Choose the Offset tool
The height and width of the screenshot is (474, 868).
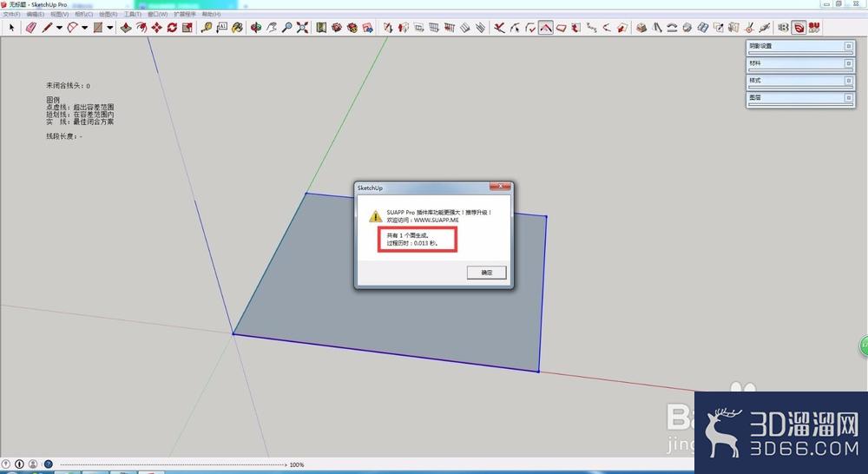point(141,27)
